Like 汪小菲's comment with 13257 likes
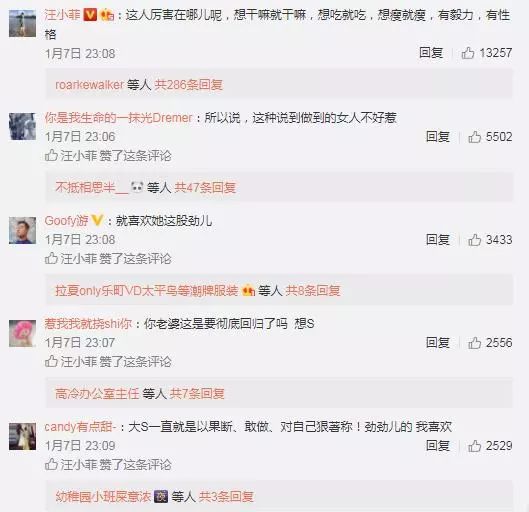This screenshot has height=512, width=529. (468, 53)
